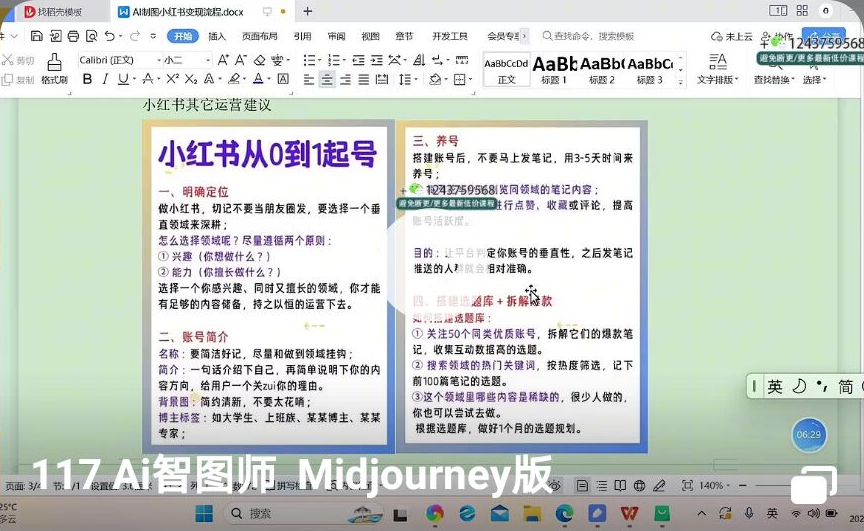
Task: Apply superscript X² formatting
Action: pos(172,79)
